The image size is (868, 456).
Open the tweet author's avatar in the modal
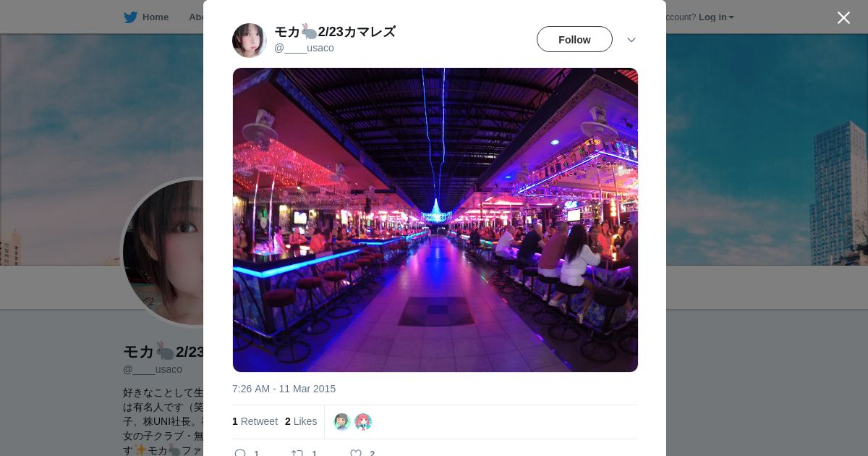coord(250,41)
